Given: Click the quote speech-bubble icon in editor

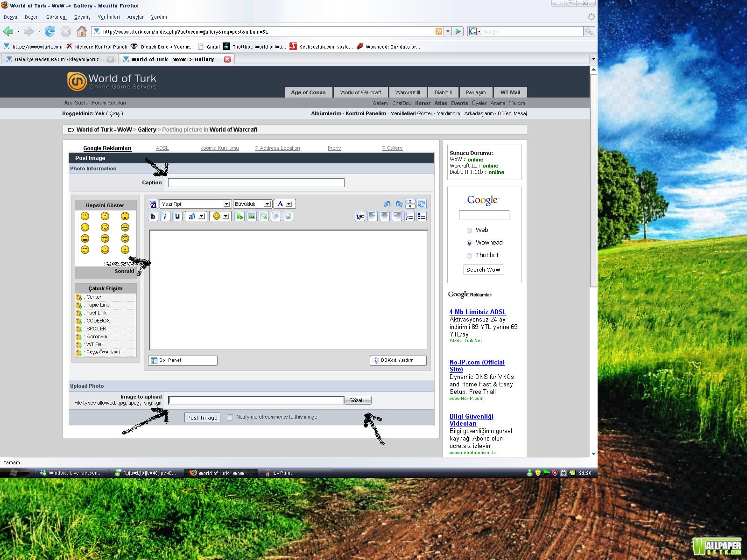Looking at the screenshot, I should pyautogui.click(x=276, y=216).
